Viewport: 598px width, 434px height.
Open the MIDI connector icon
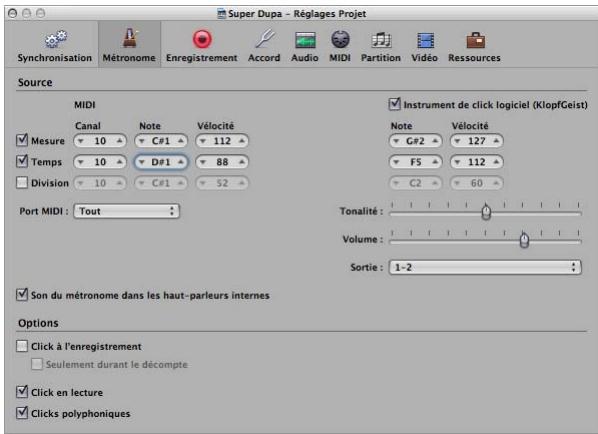(340, 39)
